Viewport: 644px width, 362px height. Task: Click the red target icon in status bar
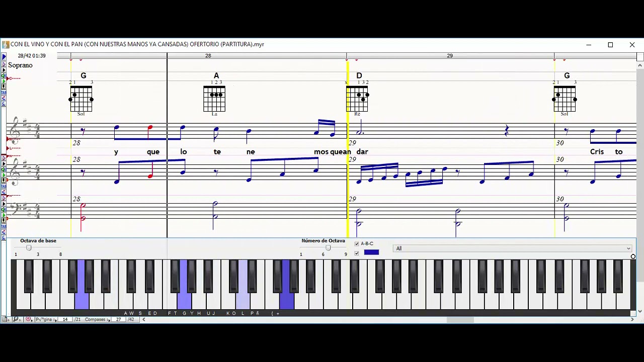(x=29, y=319)
